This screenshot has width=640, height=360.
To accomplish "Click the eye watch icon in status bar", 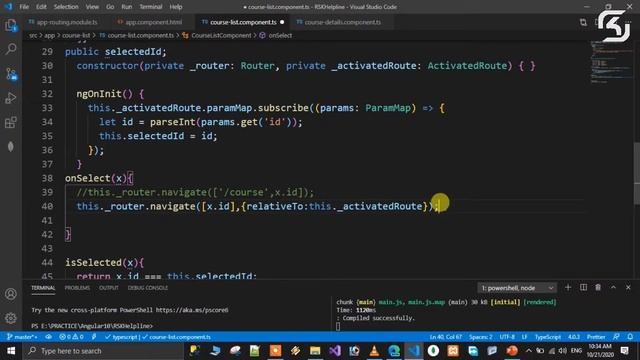I will [48, 337].
